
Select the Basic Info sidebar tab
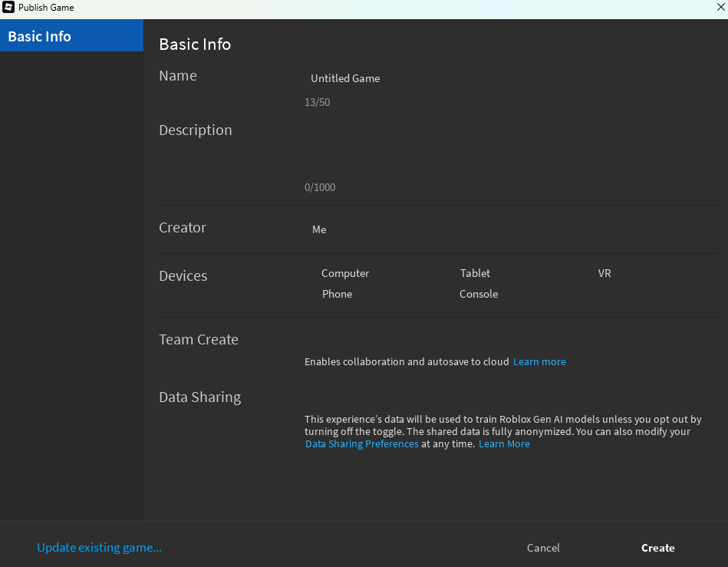click(x=71, y=36)
